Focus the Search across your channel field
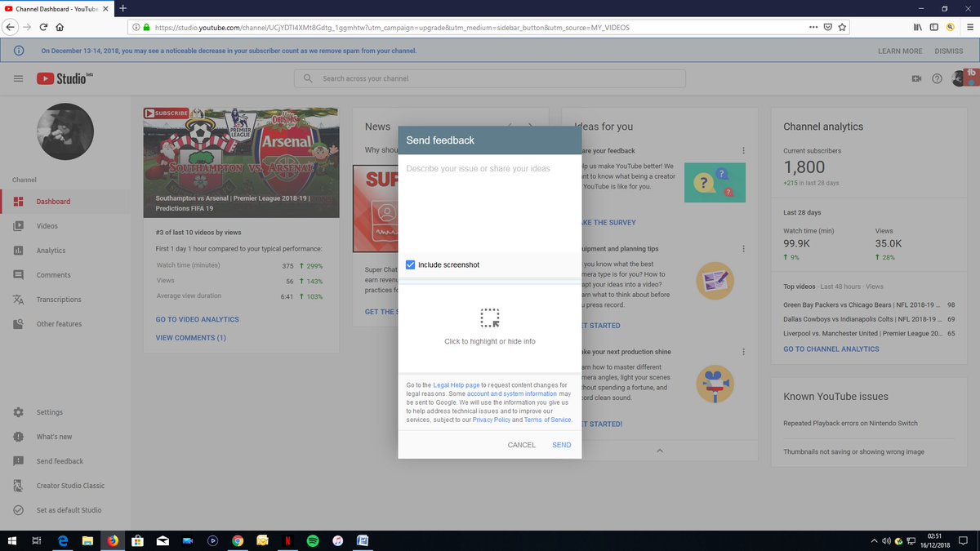The width and height of the screenshot is (980, 551). coord(490,78)
